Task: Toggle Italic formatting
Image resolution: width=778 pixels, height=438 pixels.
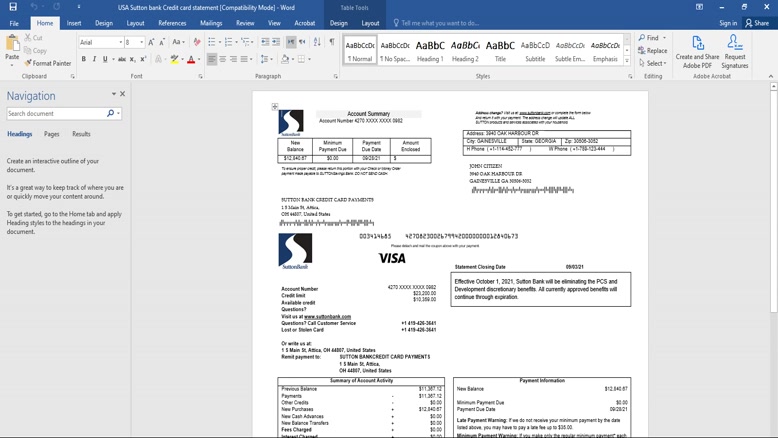Action: [95, 60]
